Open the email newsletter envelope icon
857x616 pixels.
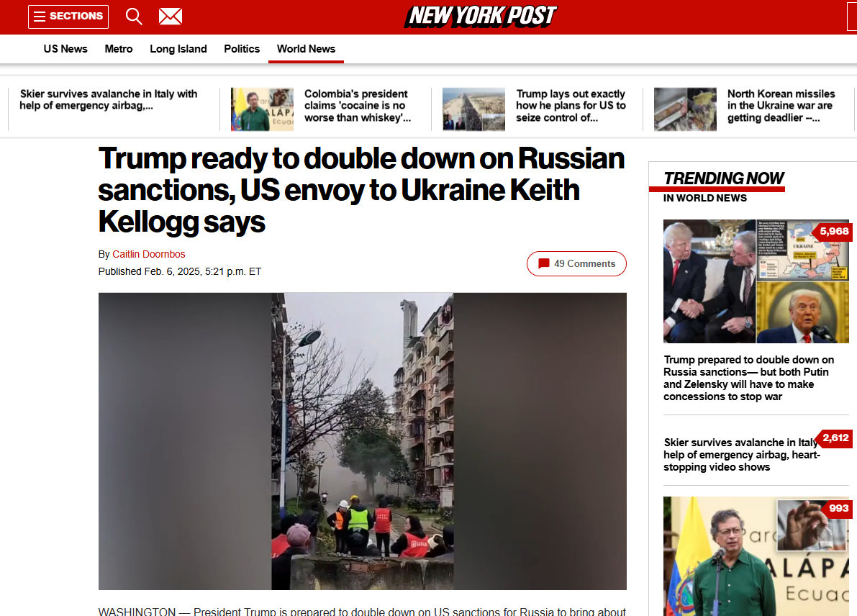[x=171, y=17]
